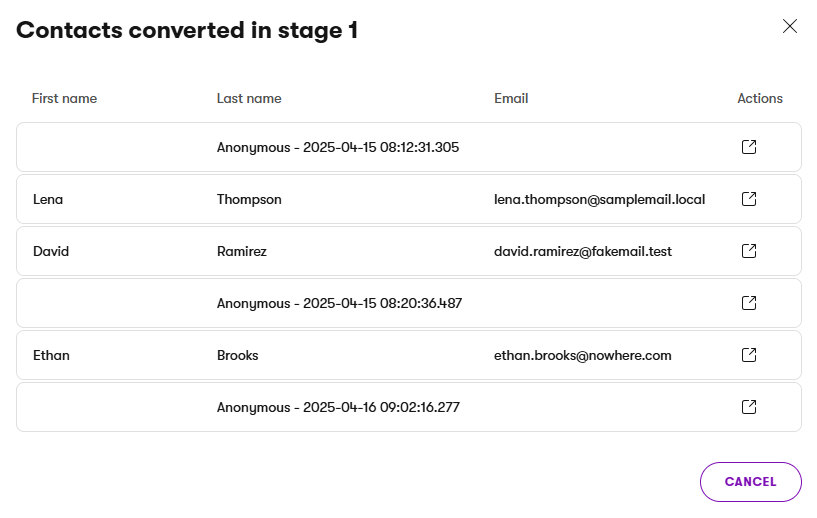Open contact link for Ethan Brooks
The image size is (817, 518).
coord(748,355)
